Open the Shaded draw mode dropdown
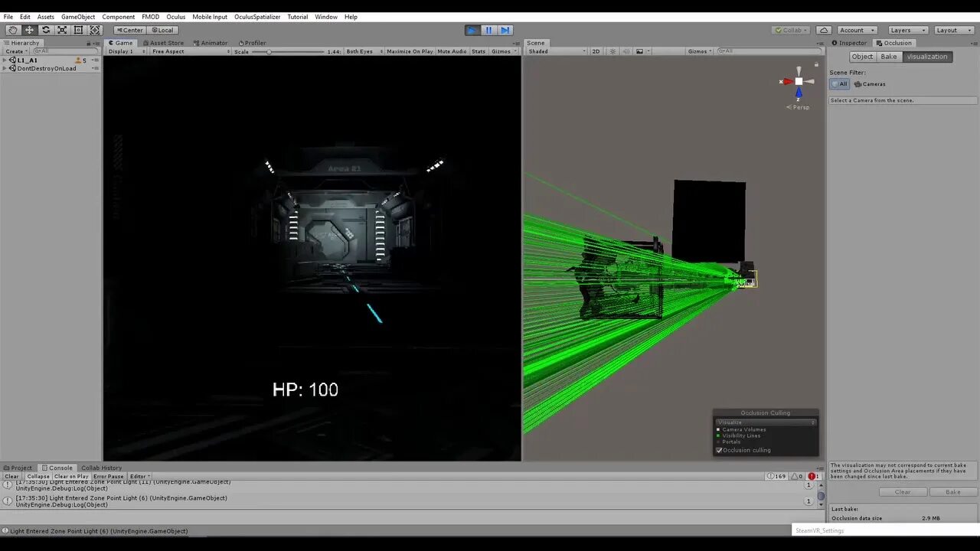 tap(557, 51)
